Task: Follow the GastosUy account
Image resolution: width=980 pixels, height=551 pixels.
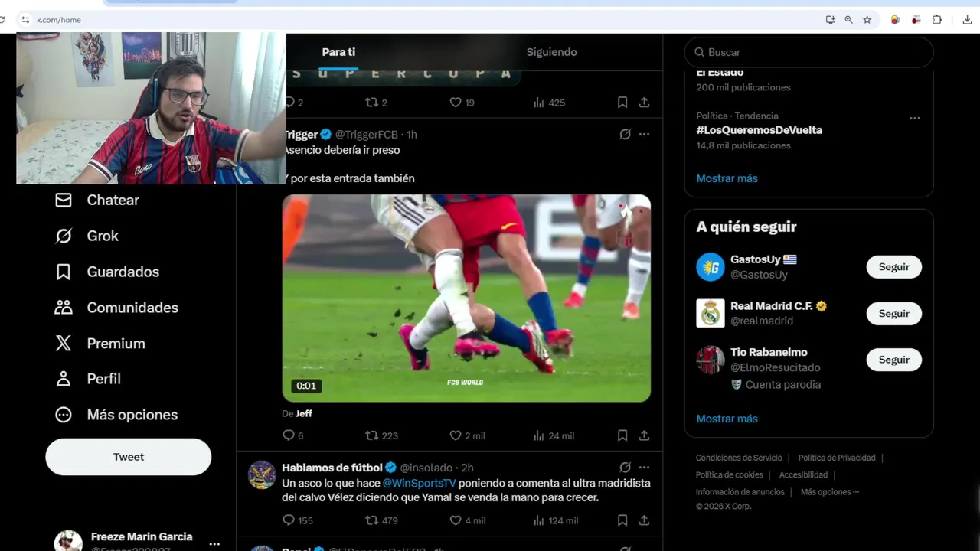Action: [893, 267]
